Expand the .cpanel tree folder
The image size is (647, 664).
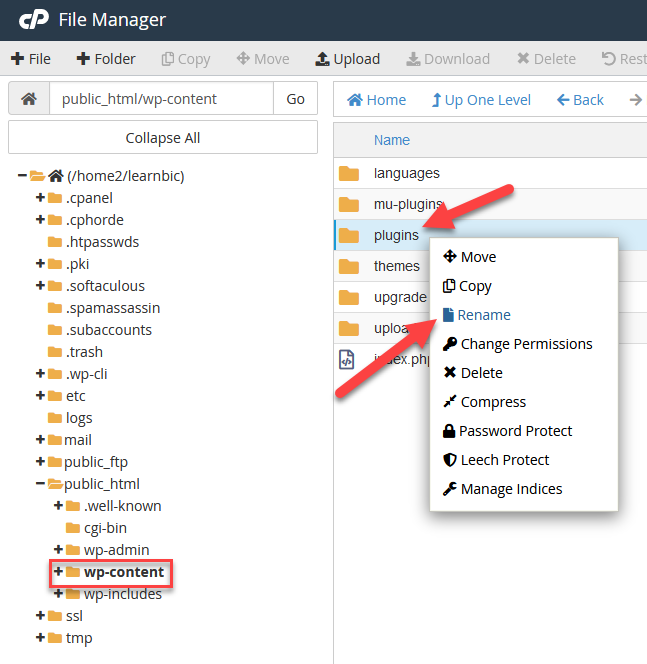click(41, 197)
